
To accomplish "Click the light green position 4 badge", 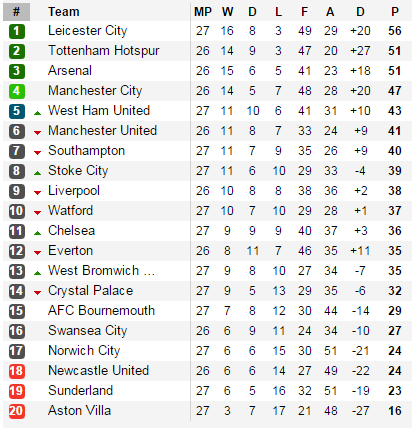I will [x=17, y=91].
